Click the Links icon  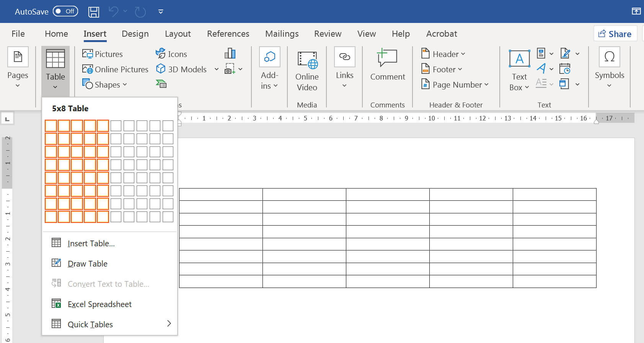pyautogui.click(x=344, y=57)
